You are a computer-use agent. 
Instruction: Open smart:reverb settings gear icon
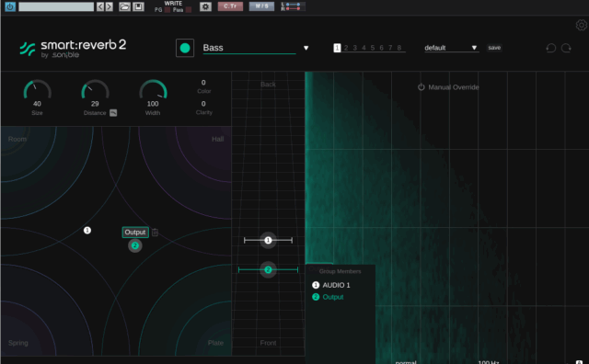click(581, 25)
